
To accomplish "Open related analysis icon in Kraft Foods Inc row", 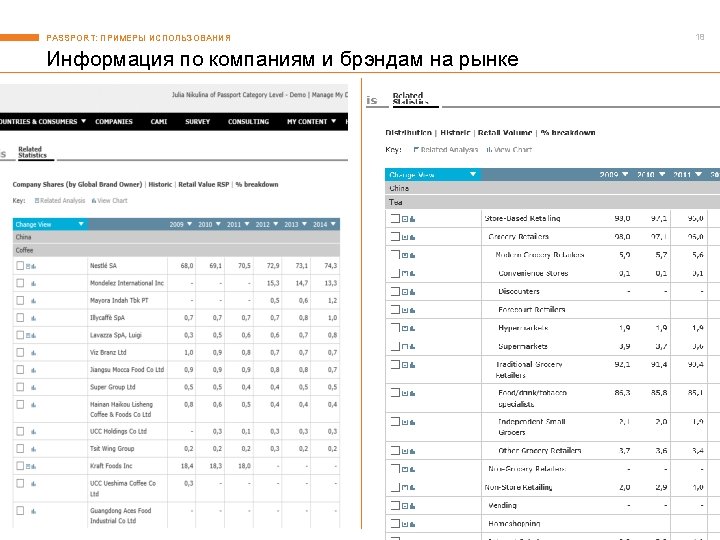I will [x=28, y=467].
